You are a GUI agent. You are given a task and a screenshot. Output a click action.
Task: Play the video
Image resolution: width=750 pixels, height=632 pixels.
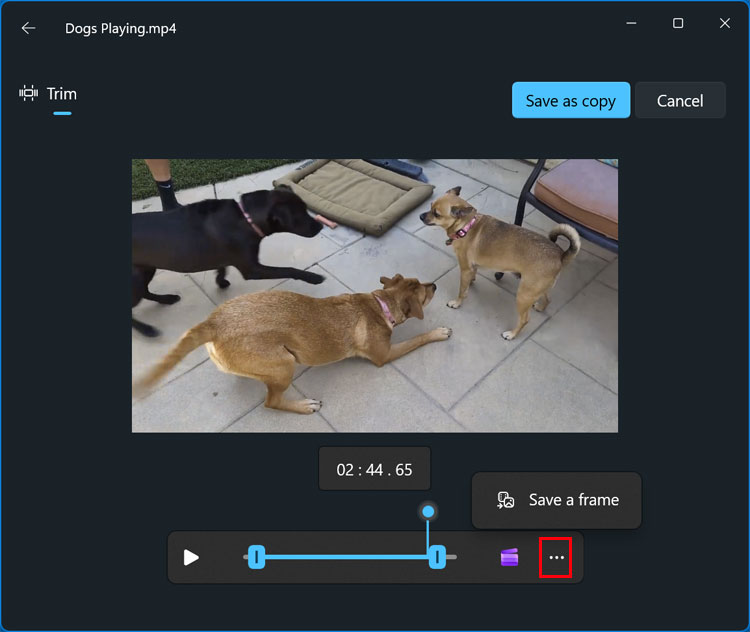coord(191,557)
